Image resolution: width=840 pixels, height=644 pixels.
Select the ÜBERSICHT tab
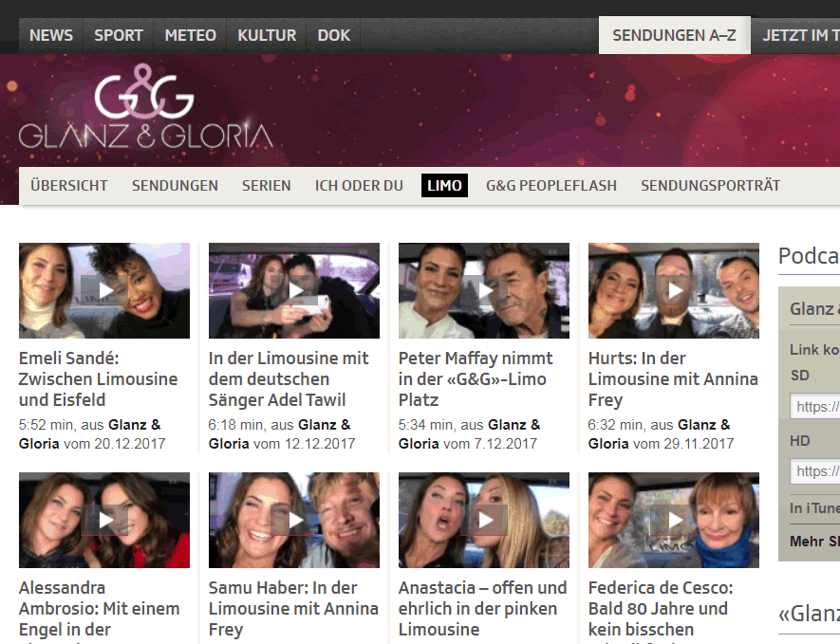click(x=69, y=186)
